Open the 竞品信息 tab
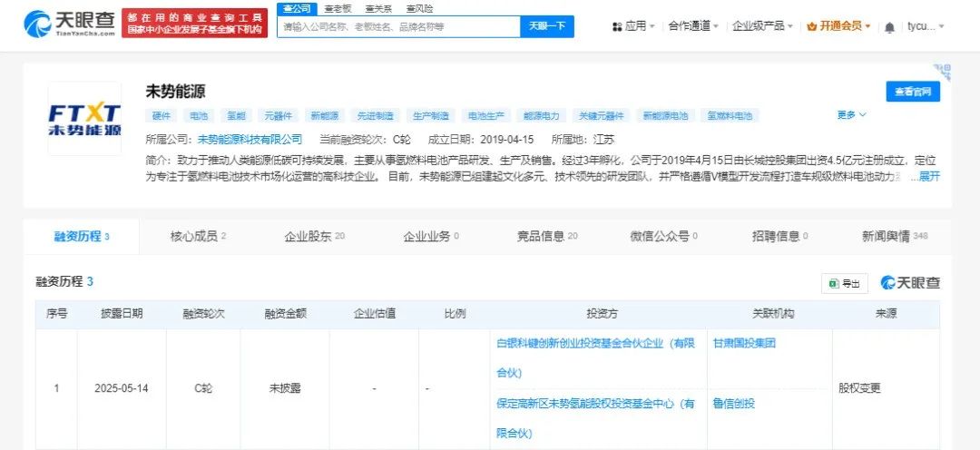 point(547,236)
